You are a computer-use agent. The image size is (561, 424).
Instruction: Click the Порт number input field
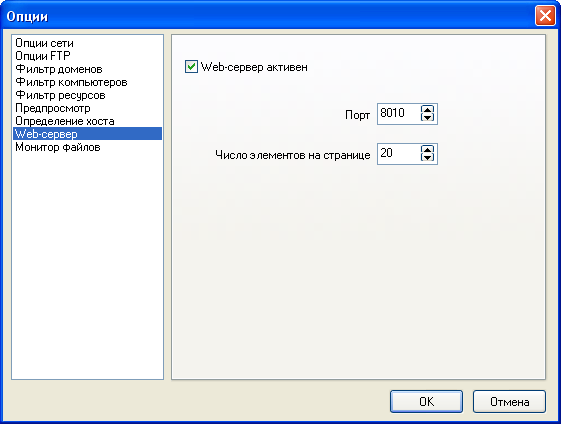click(399, 114)
